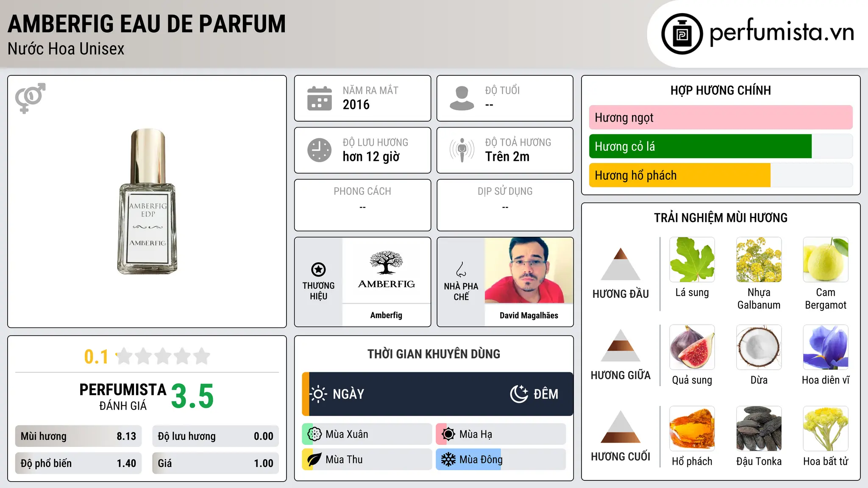Click the hơn 12 giờ longevity value
868x488 pixels.
point(371,157)
